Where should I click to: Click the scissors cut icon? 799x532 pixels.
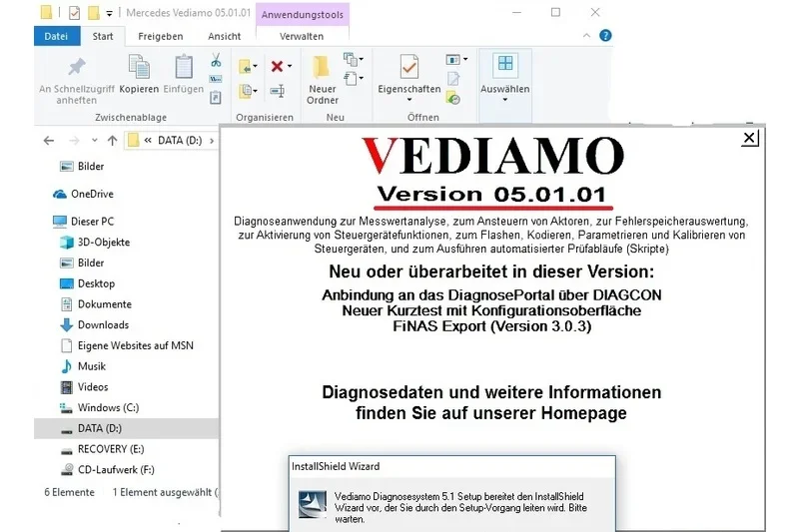click(x=216, y=61)
